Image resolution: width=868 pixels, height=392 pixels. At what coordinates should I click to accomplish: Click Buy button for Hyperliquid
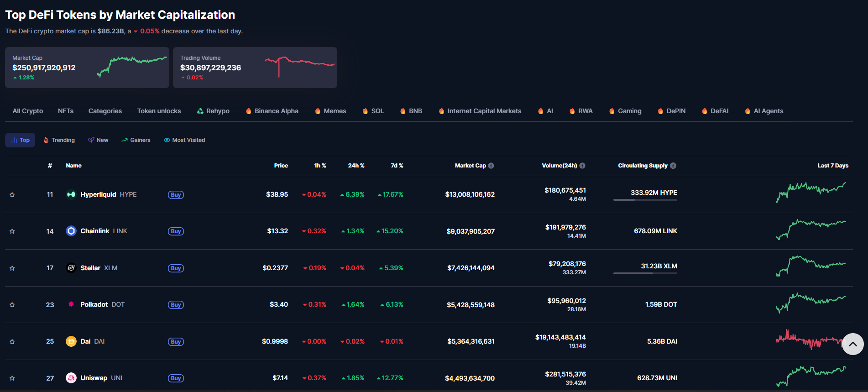coord(176,195)
